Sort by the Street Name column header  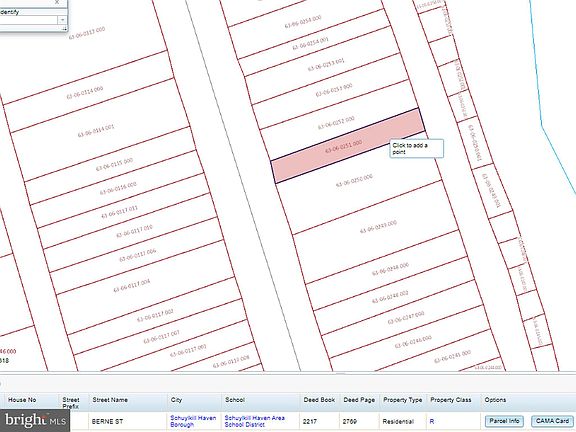110,400
